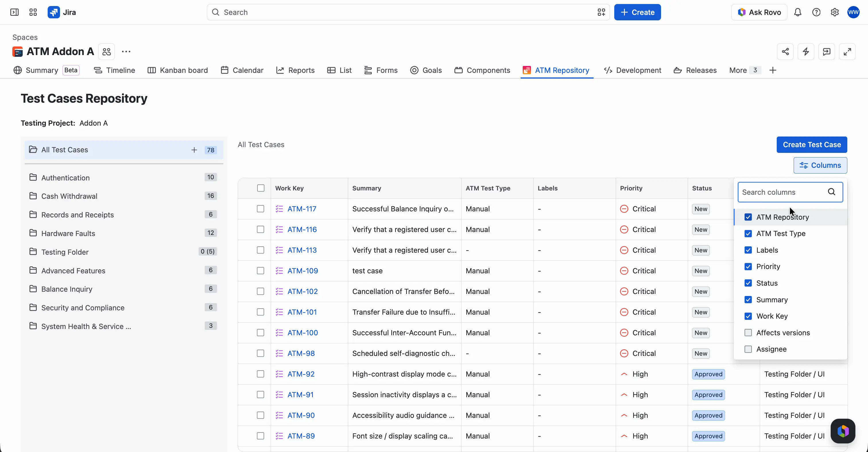
Task: Uncheck the ATM Test Type column checkbox
Action: tap(748, 233)
